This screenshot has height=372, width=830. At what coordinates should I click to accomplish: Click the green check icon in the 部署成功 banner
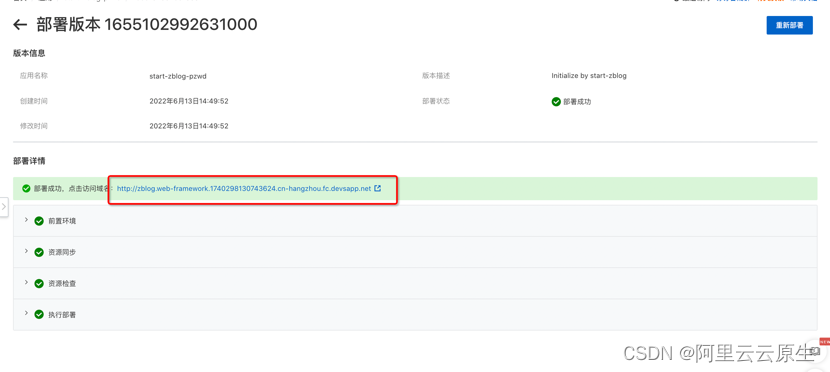click(x=26, y=188)
